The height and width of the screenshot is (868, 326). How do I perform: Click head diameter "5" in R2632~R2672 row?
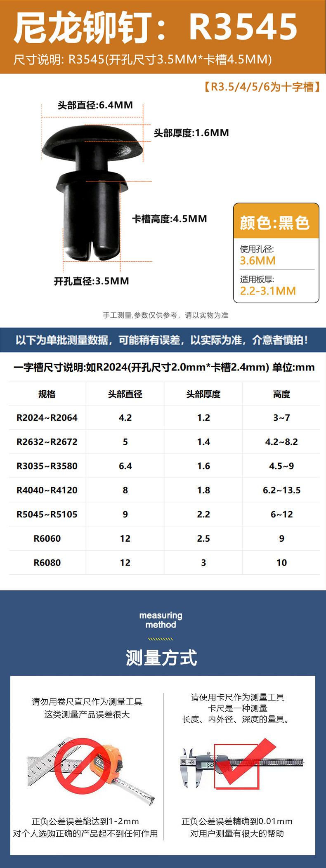click(125, 442)
